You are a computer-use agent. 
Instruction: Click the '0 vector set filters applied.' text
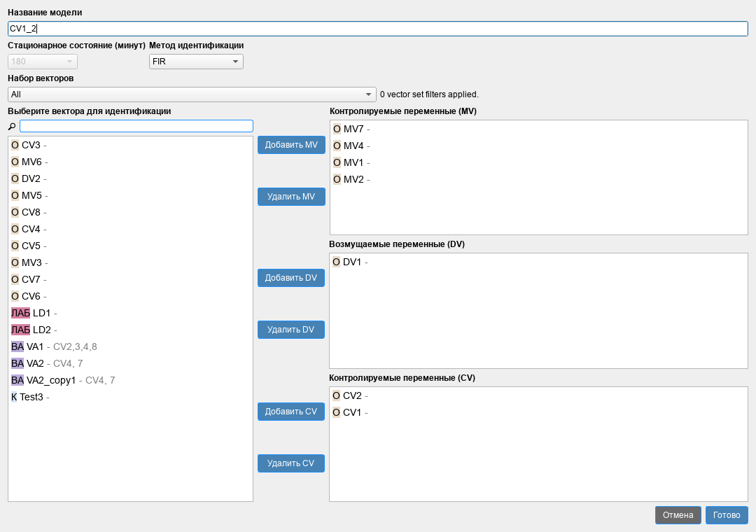pos(429,94)
